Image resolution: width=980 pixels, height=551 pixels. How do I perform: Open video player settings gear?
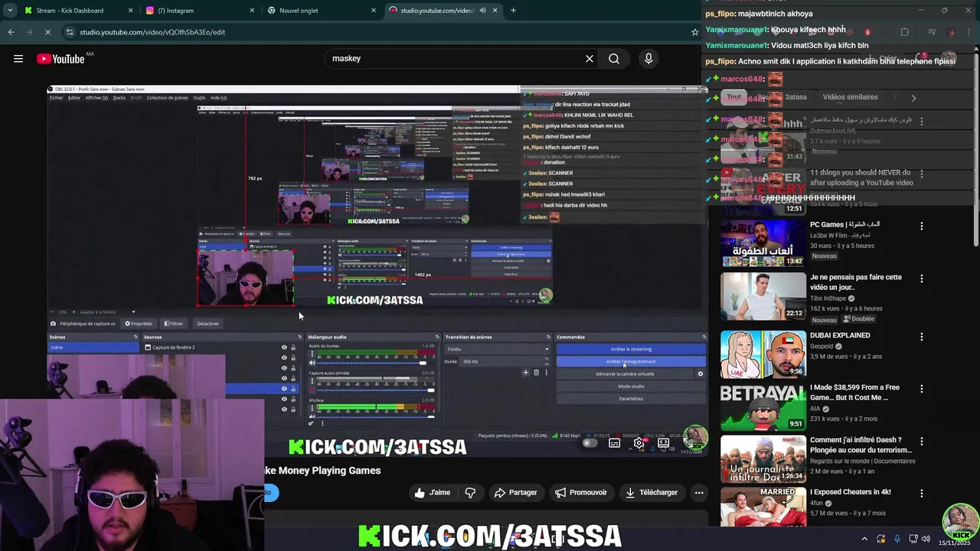pyautogui.click(x=639, y=443)
